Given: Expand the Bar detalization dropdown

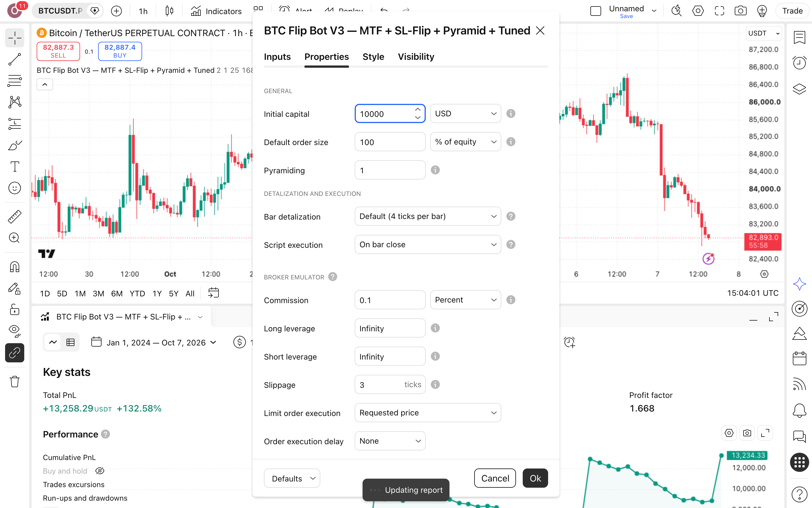Looking at the screenshot, I should [427, 216].
